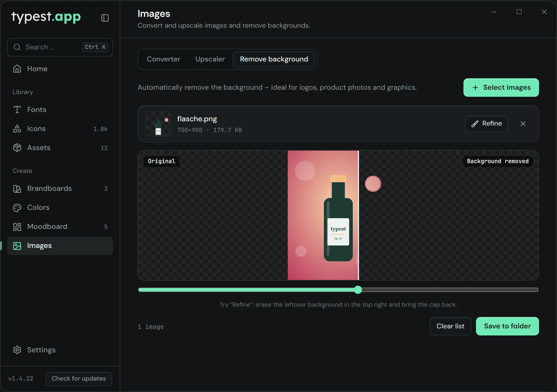This screenshot has height=392, width=557.
Task: Switch to the Upscaler tab
Action: [210, 59]
